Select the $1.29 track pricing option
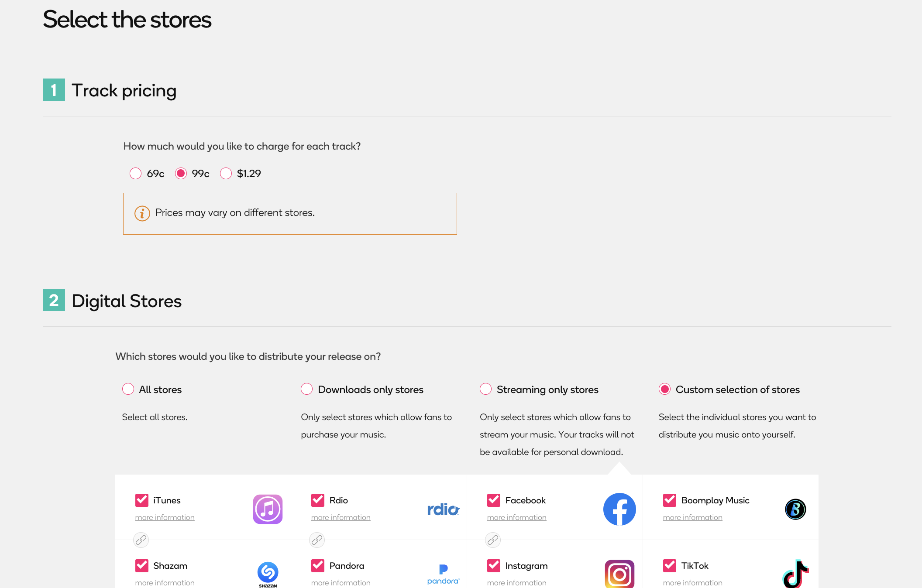 [226, 173]
